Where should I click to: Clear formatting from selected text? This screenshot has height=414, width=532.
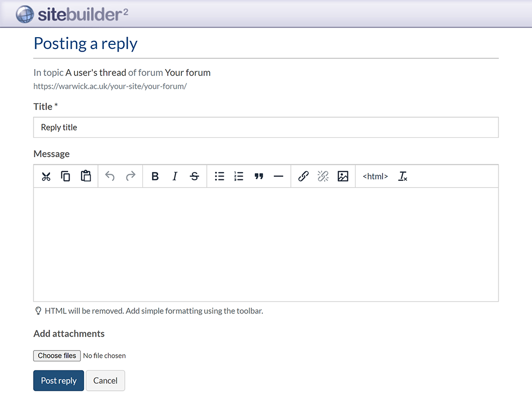coord(403,176)
